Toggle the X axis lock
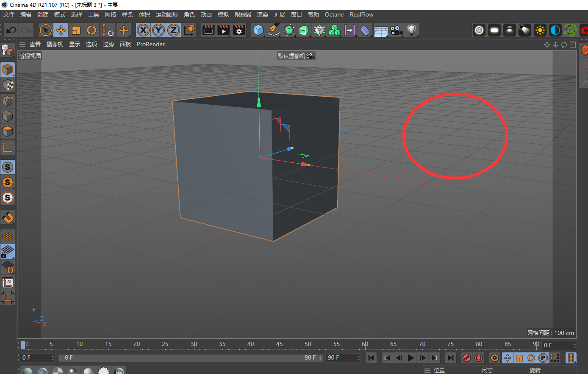The image size is (588, 374). point(143,30)
